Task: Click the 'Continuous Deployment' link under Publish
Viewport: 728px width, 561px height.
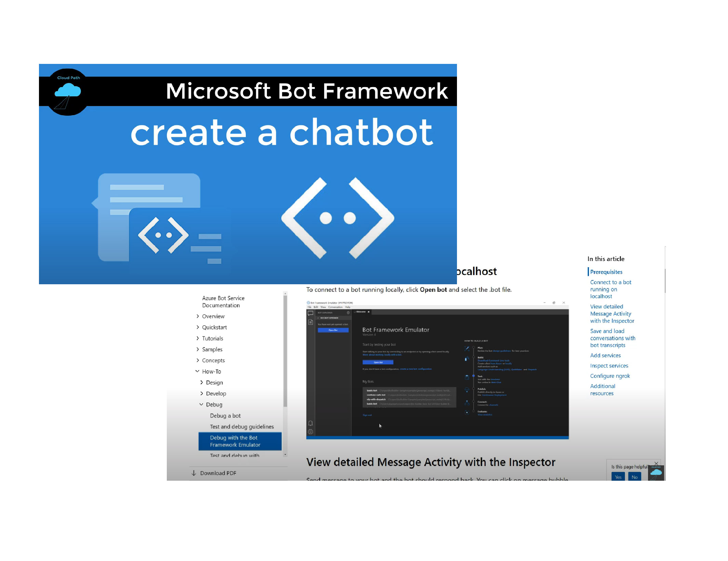Action: pos(494,395)
